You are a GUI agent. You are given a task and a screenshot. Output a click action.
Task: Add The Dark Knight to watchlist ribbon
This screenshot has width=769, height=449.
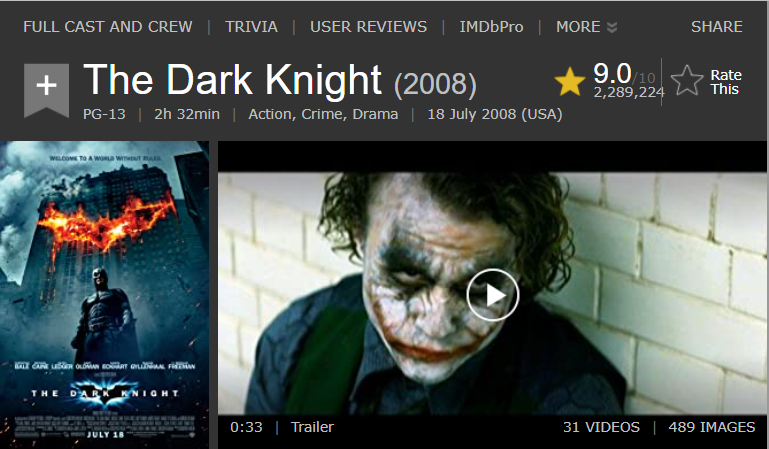[46, 90]
